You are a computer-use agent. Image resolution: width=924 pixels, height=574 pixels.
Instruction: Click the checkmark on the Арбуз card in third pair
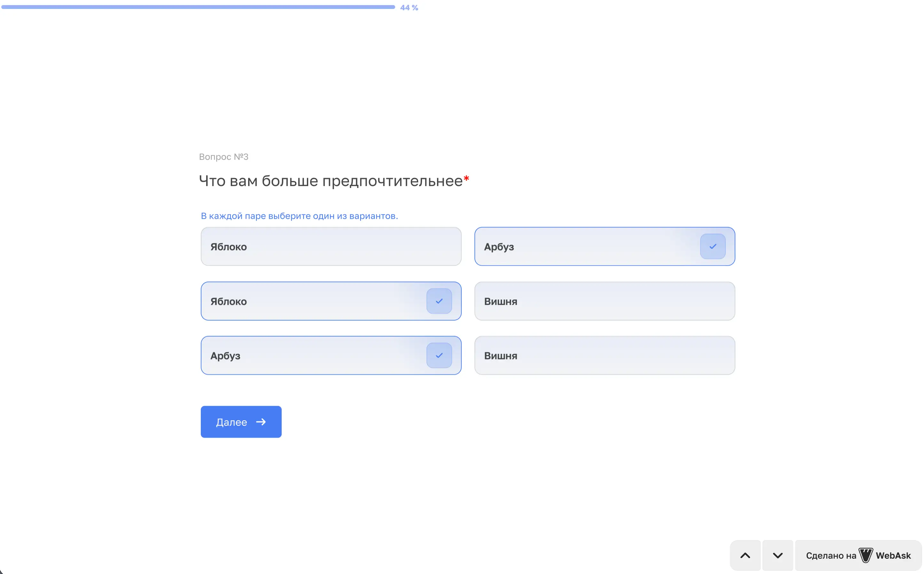(439, 355)
